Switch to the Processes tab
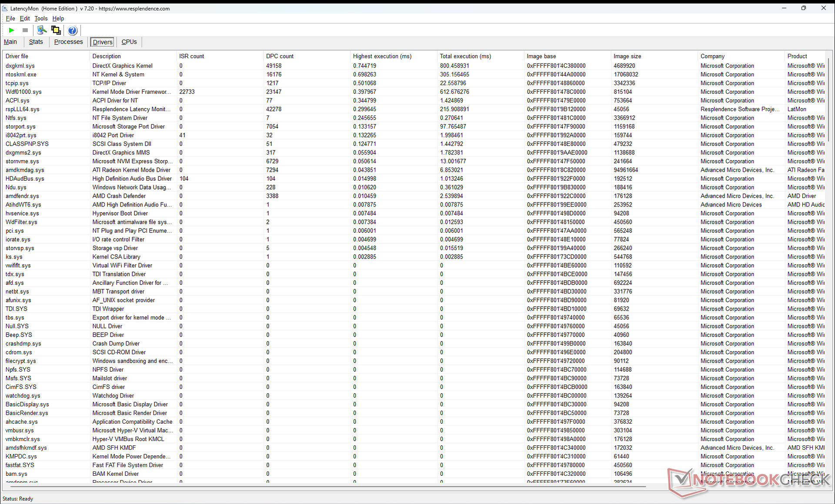835x504 pixels. coord(68,42)
